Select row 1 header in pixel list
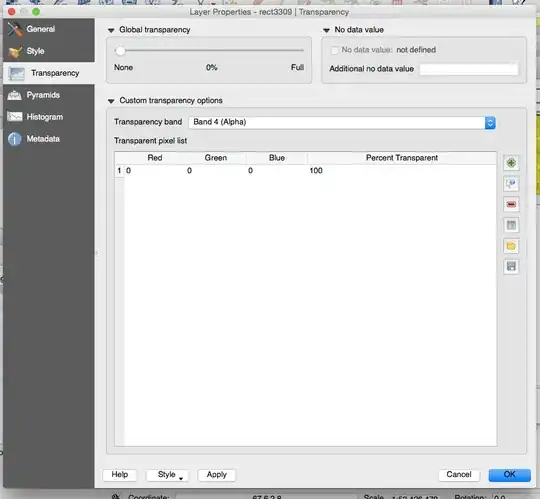540x499 pixels. [119, 170]
